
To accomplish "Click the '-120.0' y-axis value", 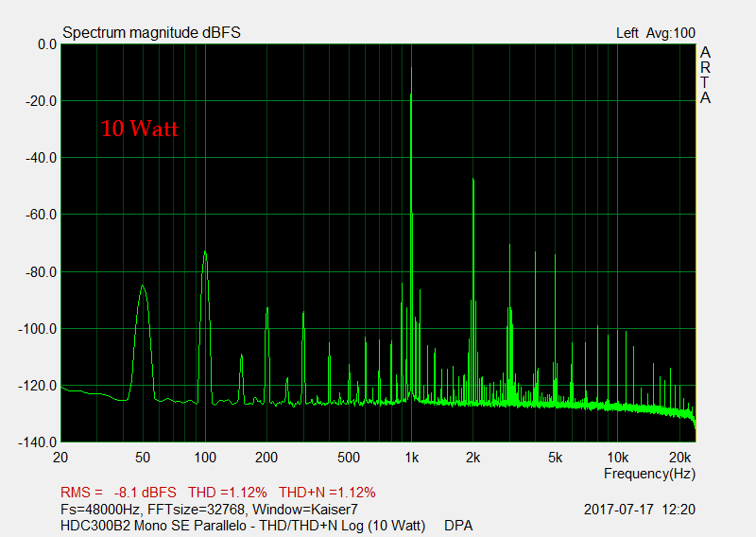I will [x=38, y=386].
